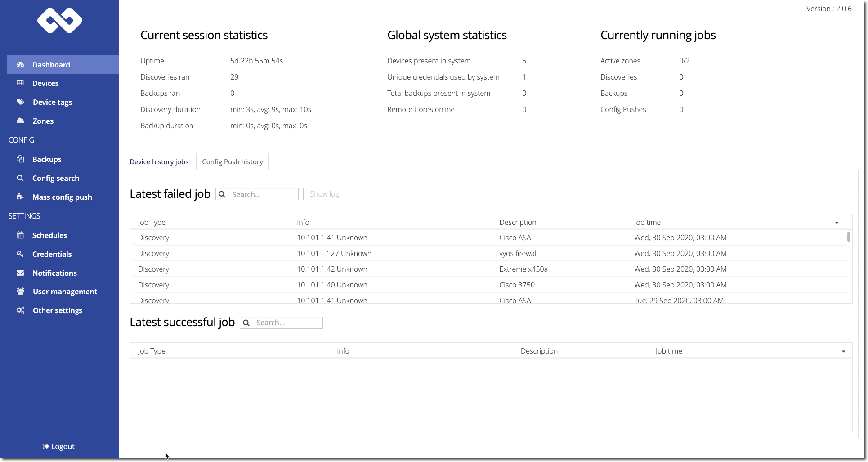Image resolution: width=868 pixels, height=462 pixels.
Task: Click the Other settings gears icon
Action: [20, 310]
